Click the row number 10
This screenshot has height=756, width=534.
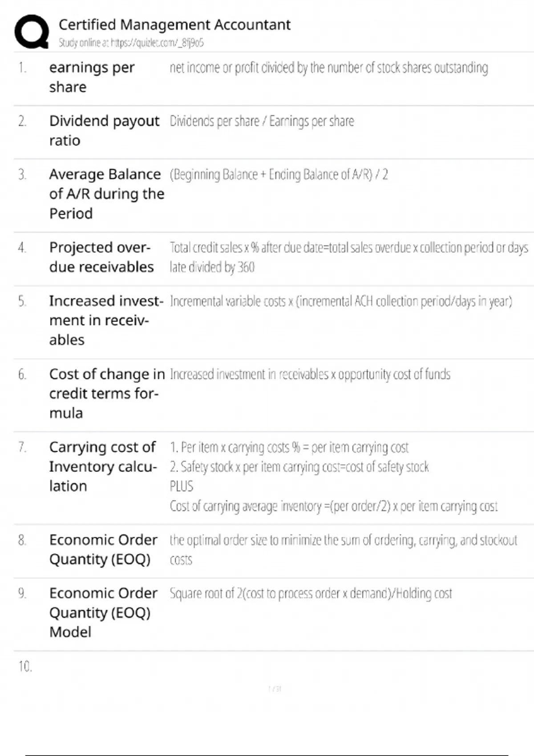pos(25,666)
